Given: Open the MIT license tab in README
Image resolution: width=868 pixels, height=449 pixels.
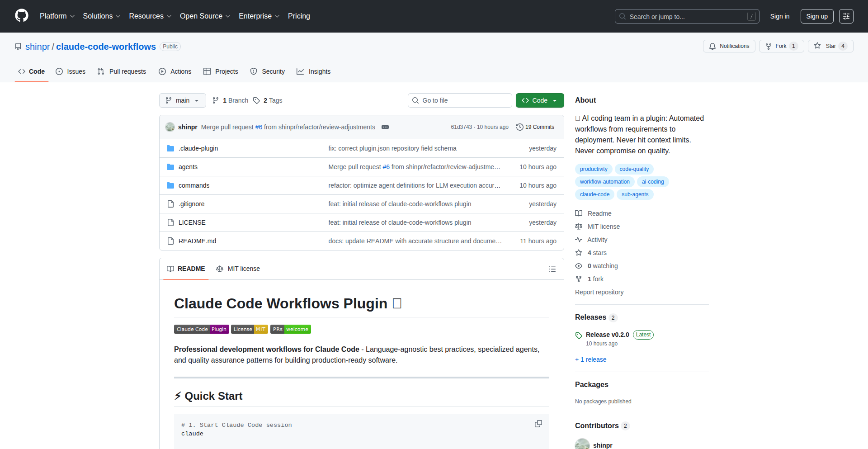Looking at the screenshot, I should point(238,269).
